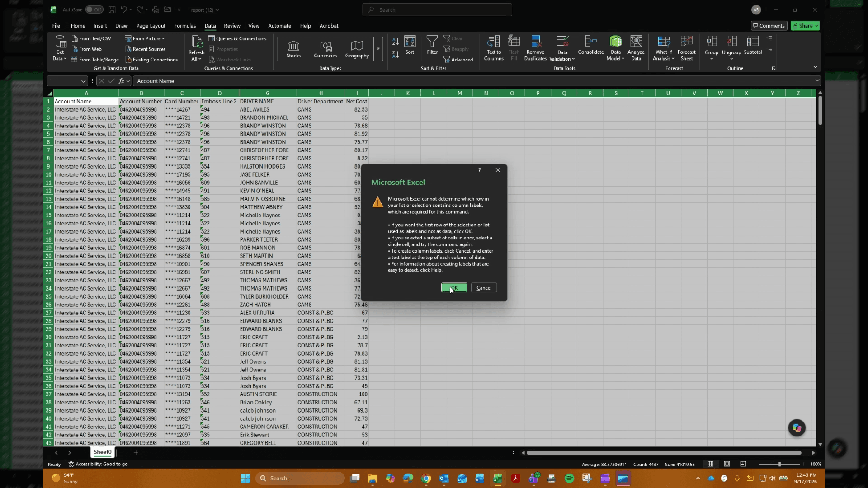The image size is (868, 488).
Task: Open Windows Start menu
Action: [x=245, y=478]
